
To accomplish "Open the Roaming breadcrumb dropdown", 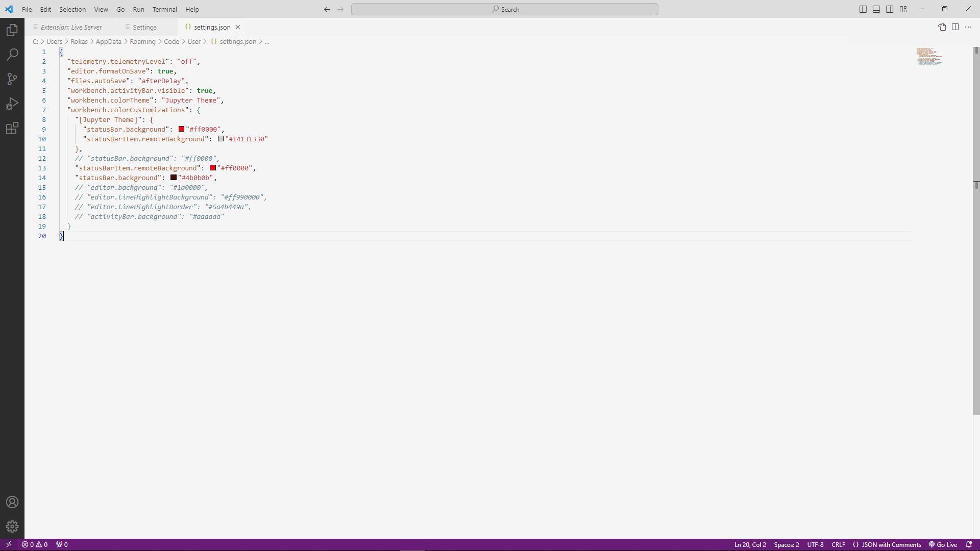I will click(x=143, y=41).
